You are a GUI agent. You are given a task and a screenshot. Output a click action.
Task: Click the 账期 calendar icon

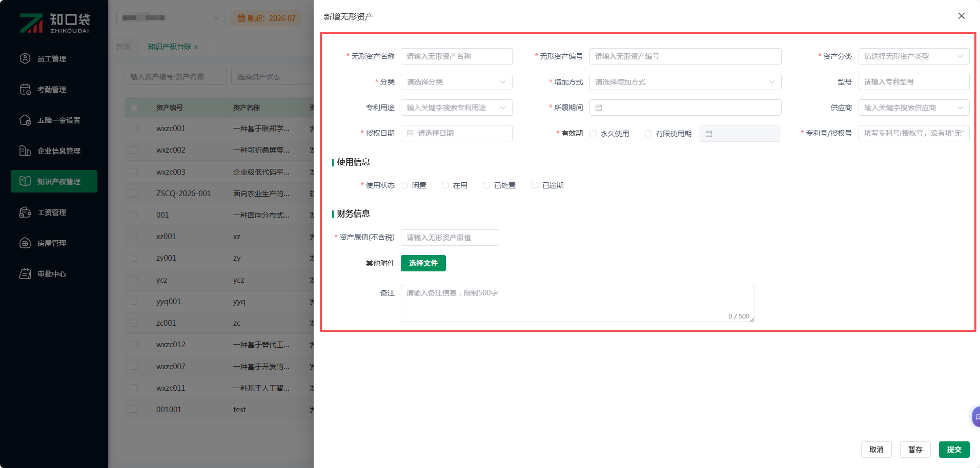click(241, 18)
